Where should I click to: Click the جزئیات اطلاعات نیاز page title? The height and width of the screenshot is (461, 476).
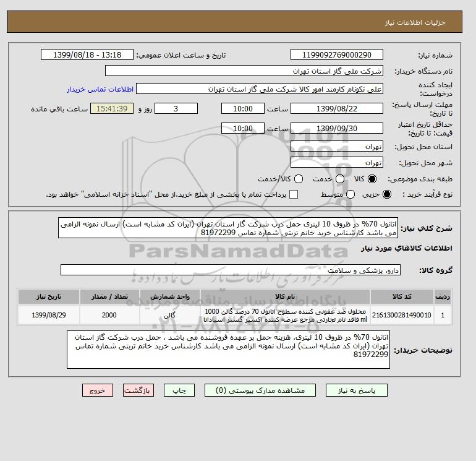pos(415,22)
